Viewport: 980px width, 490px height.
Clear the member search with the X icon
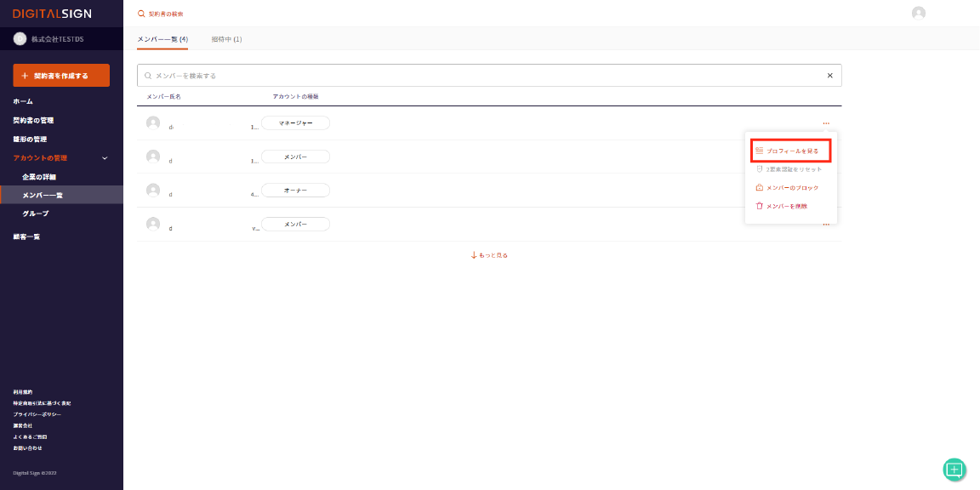(x=829, y=76)
